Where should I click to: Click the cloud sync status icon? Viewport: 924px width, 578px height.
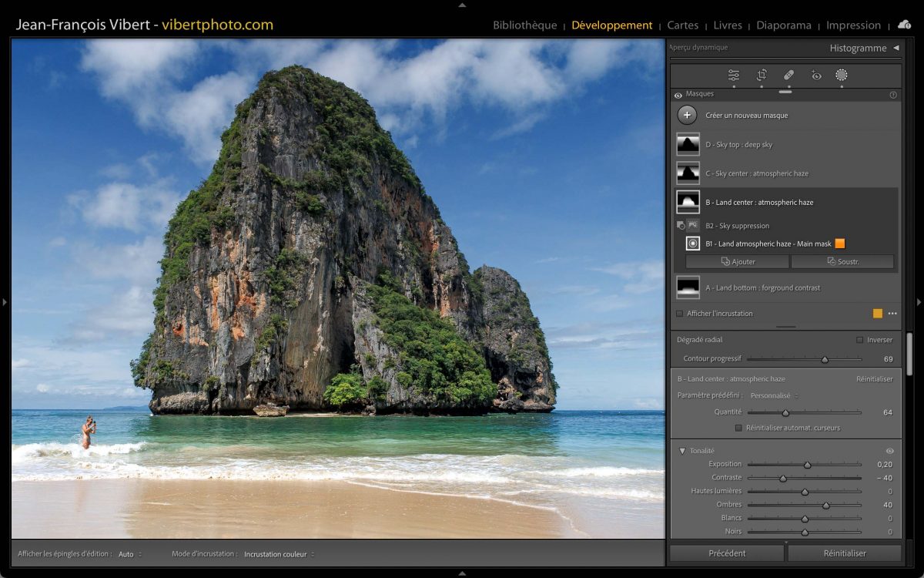coord(904,25)
